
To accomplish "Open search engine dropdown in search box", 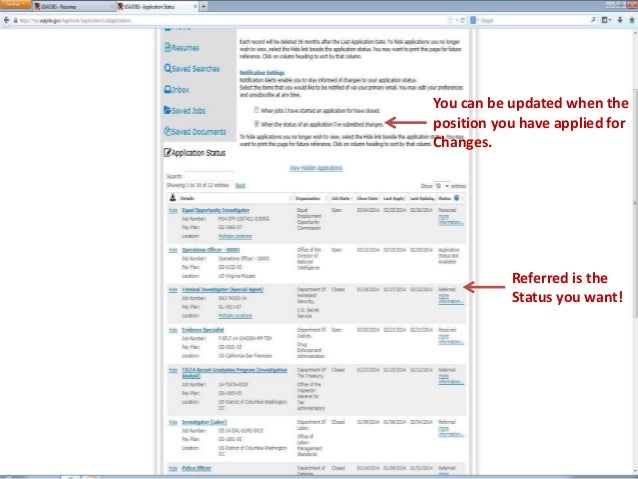I will click(475, 20).
